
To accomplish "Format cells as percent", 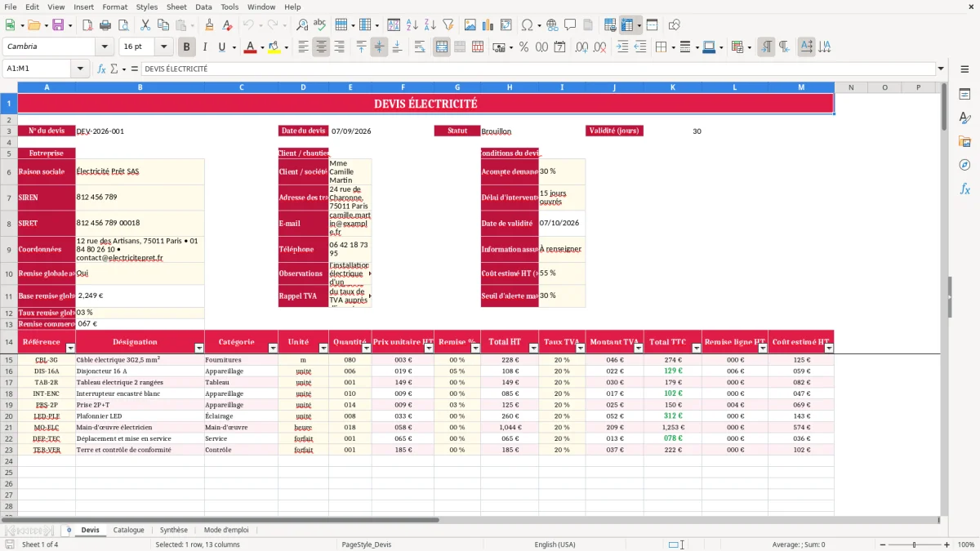I will (523, 47).
